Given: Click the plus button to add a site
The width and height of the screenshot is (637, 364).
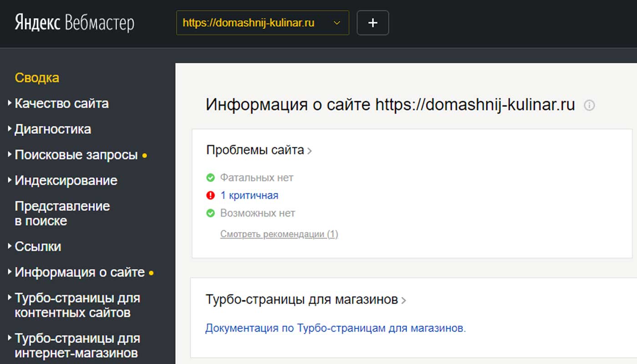Looking at the screenshot, I should [373, 23].
